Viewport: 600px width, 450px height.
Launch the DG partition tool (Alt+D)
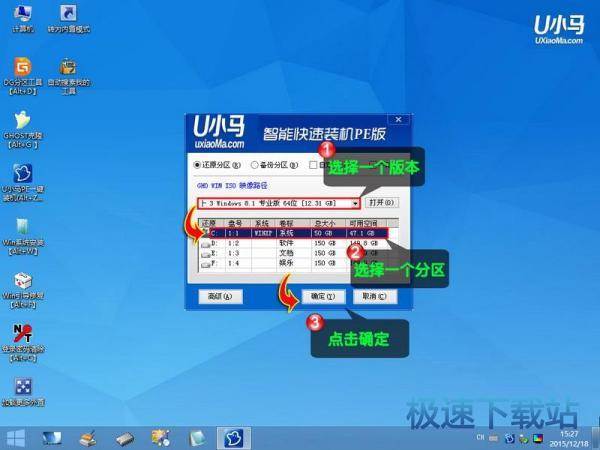[x=23, y=76]
